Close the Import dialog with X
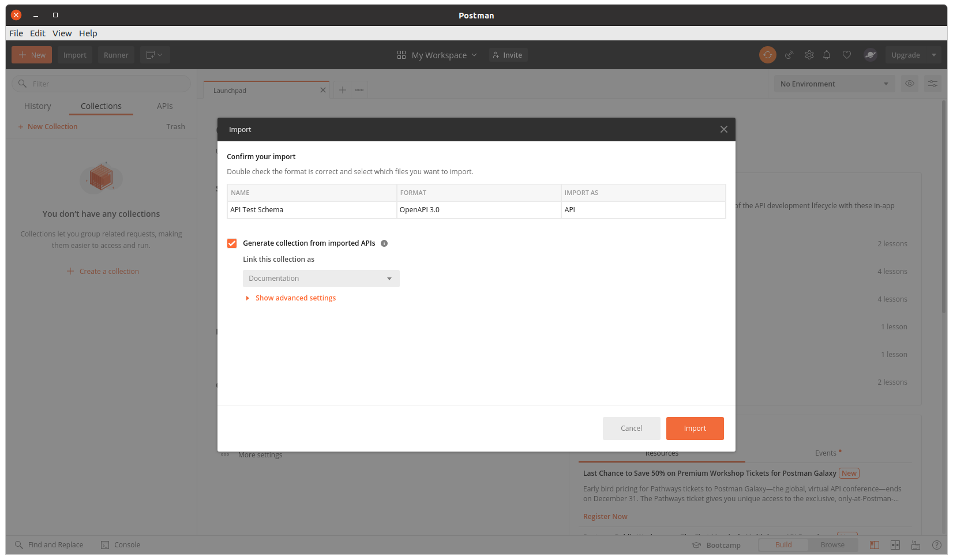This screenshot has height=560, width=953. [x=724, y=129]
